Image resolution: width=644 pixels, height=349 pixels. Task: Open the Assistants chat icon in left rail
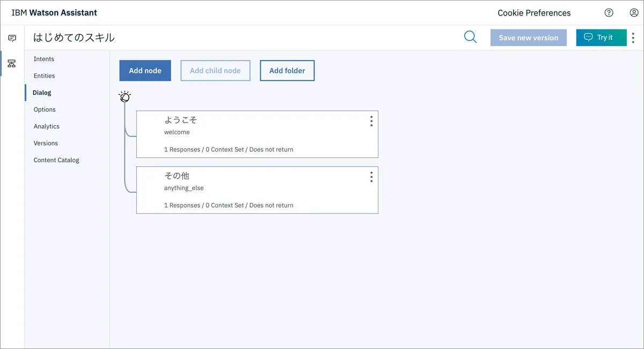tap(12, 38)
